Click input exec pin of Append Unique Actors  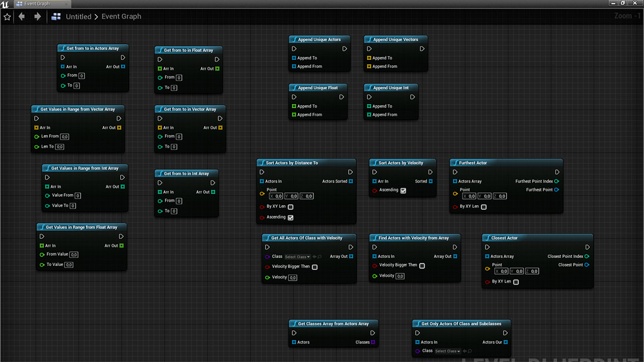click(293, 49)
